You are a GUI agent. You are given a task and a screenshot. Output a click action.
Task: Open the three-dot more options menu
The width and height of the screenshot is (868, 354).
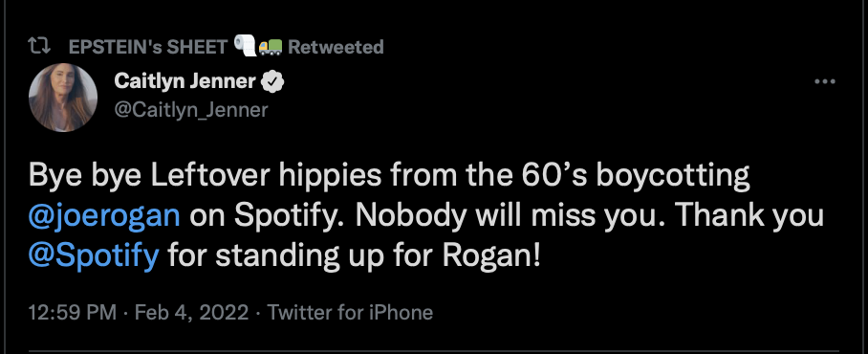pyautogui.click(x=825, y=82)
